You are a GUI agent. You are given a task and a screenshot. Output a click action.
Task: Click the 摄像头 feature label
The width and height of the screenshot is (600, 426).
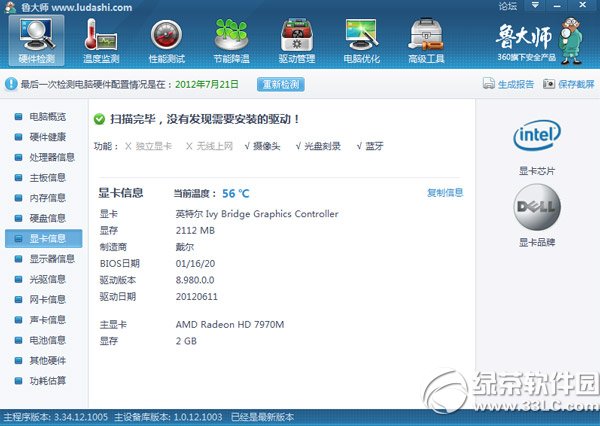pyautogui.click(x=267, y=146)
